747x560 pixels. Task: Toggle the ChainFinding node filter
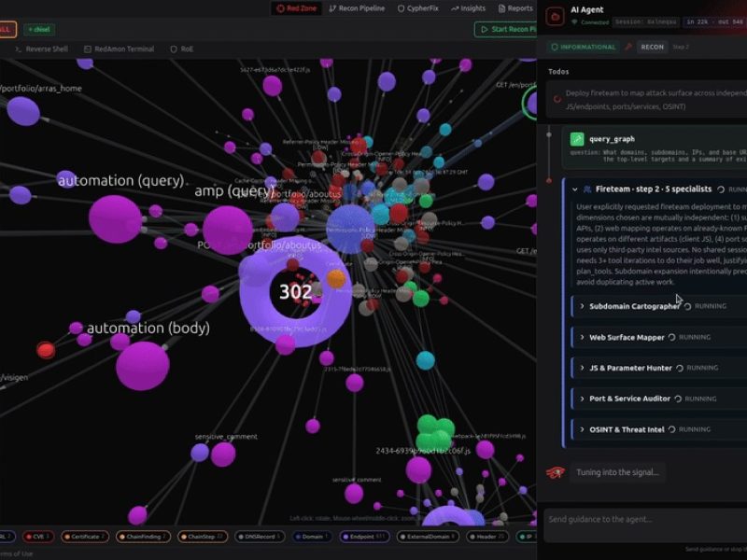[x=143, y=537]
